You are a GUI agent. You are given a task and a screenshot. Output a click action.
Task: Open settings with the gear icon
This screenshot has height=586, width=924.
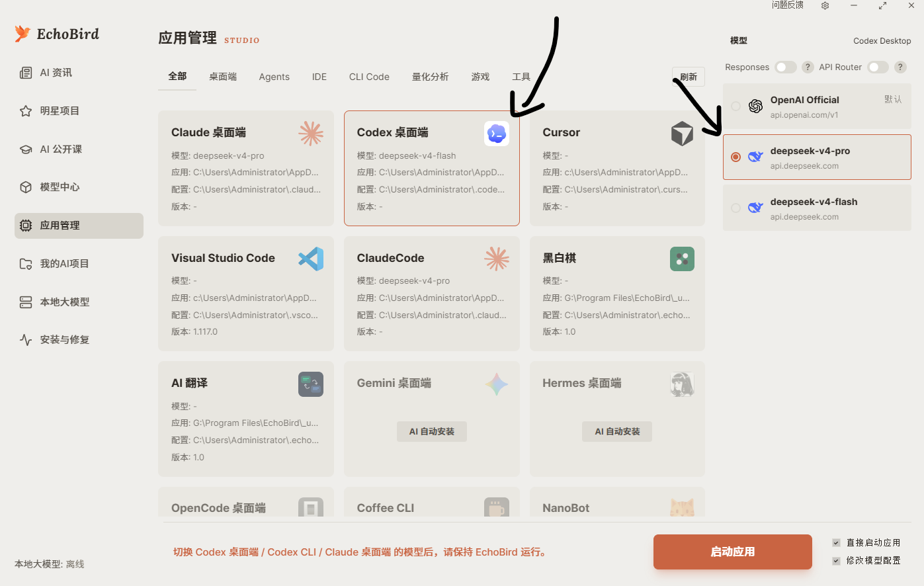coord(825,5)
